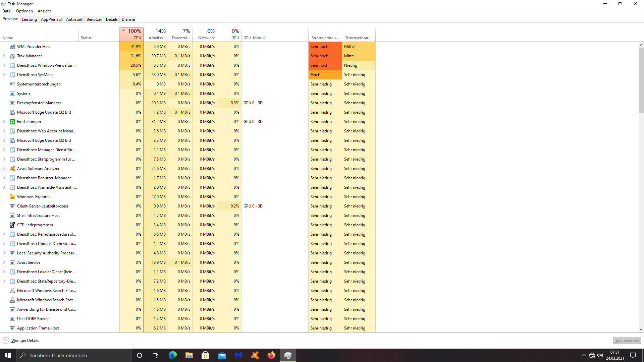
Task: Click the volume icon in system tray
Action: tap(600, 355)
